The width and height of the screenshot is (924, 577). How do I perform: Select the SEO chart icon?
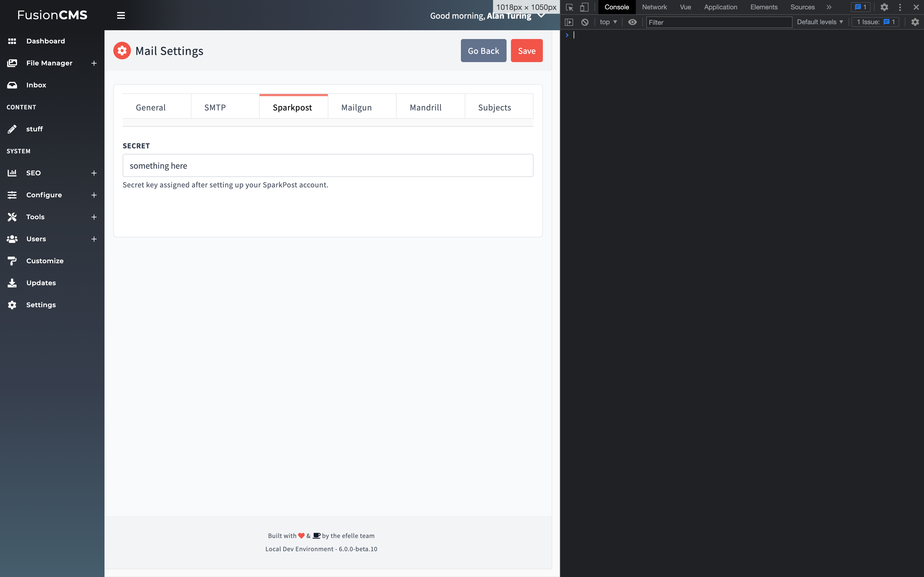[12, 173]
